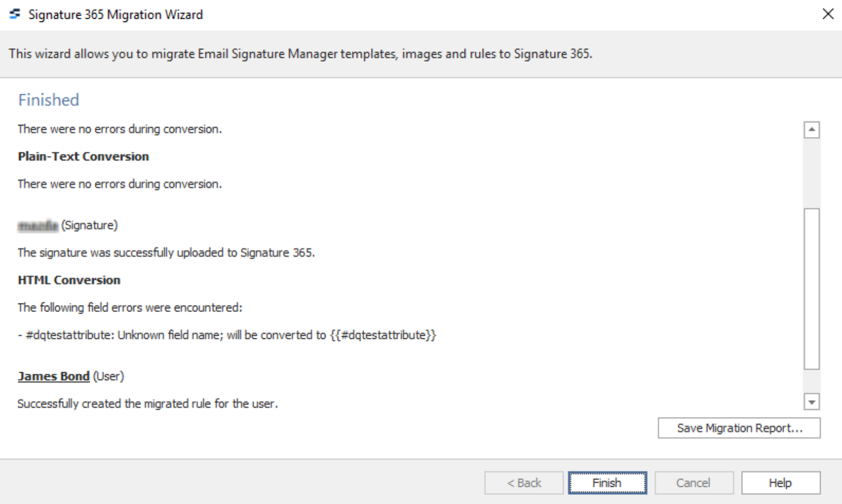Click 'The following field errors were encountered' text
The width and height of the screenshot is (842, 504).
(x=130, y=308)
